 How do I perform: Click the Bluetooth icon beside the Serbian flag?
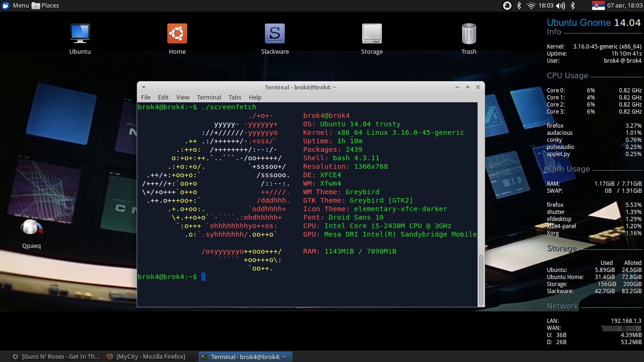pyautogui.click(x=573, y=6)
